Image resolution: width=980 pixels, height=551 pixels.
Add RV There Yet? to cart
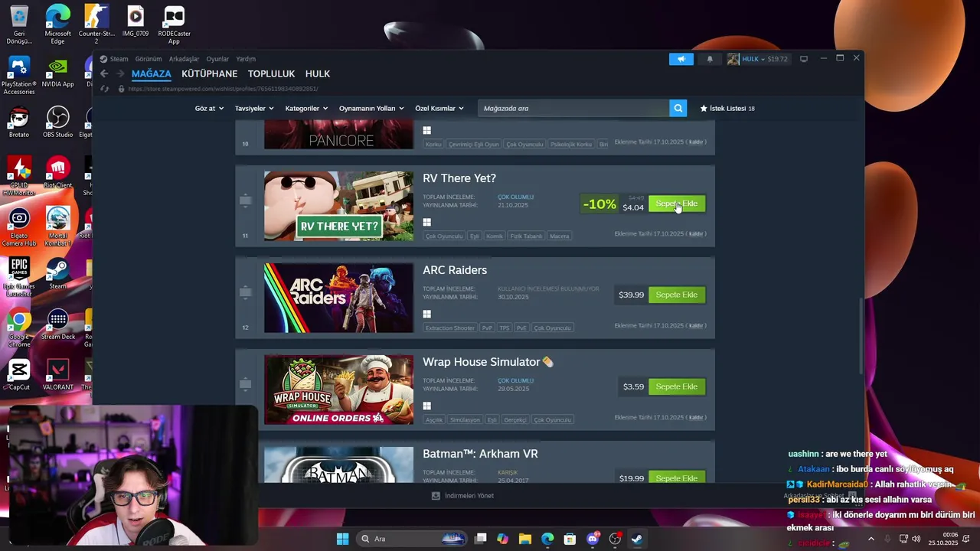point(677,204)
